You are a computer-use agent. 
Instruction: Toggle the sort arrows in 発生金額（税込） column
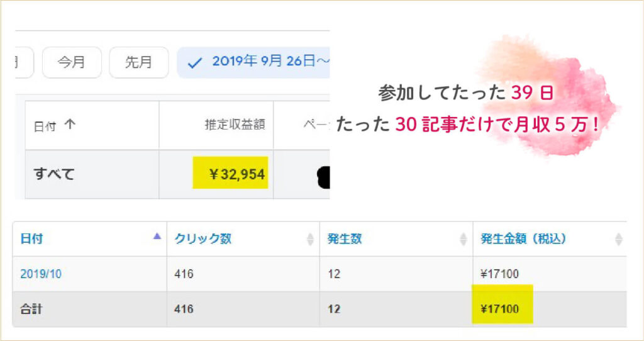point(618,239)
